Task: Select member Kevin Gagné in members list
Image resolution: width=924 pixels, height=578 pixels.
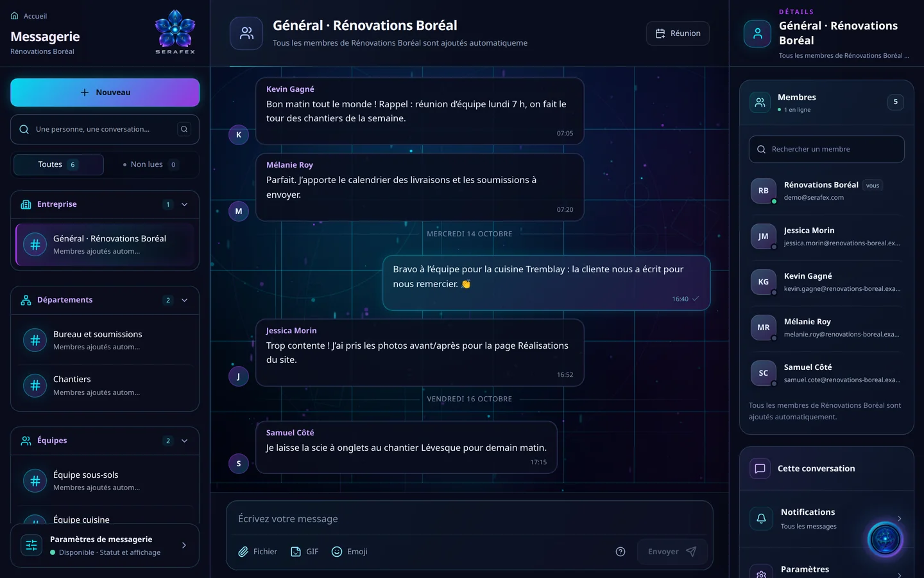Action: (x=826, y=282)
